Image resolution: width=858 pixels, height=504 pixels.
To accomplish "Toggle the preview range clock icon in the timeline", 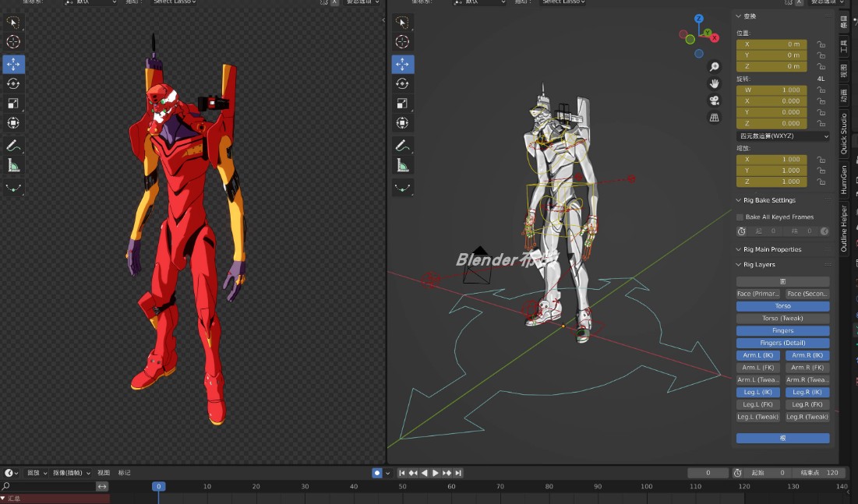I will tap(738, 473).
